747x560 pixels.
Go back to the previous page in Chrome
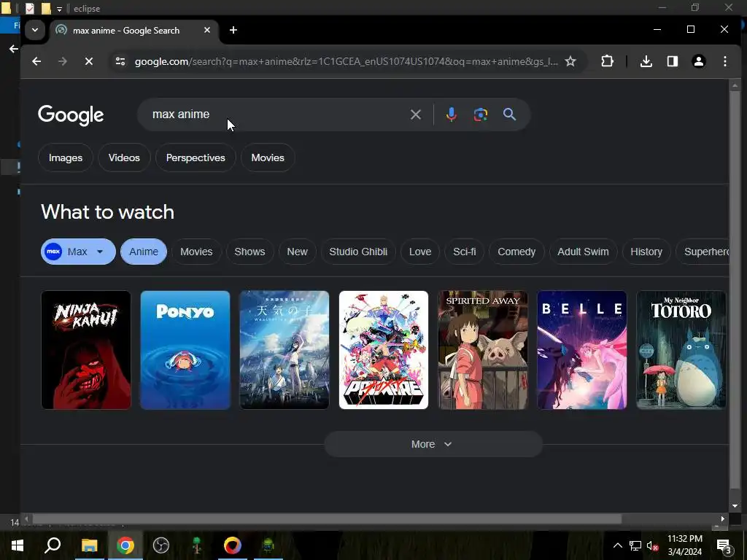pyautogui.click(x=36, y=61)
